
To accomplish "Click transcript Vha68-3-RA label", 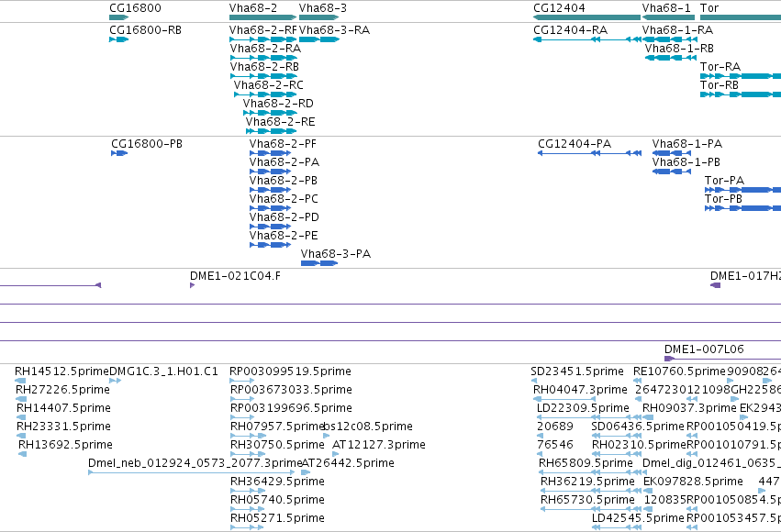I will (335, 30).
